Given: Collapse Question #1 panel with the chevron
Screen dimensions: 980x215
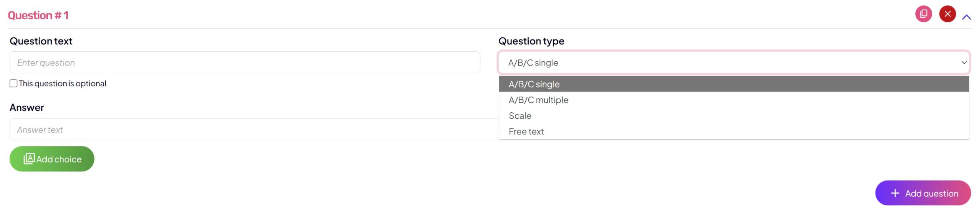Looking at the screenshot, I should [966, 17].
